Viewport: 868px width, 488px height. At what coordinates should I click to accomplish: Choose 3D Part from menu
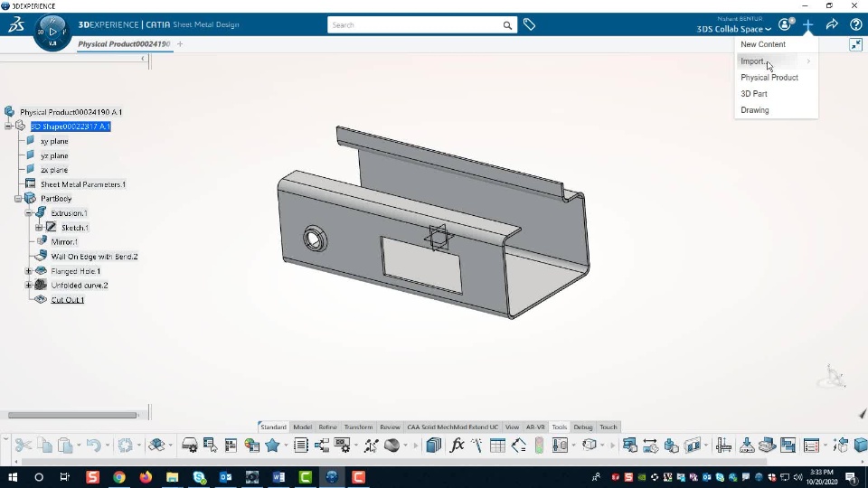tap(753, 94)
